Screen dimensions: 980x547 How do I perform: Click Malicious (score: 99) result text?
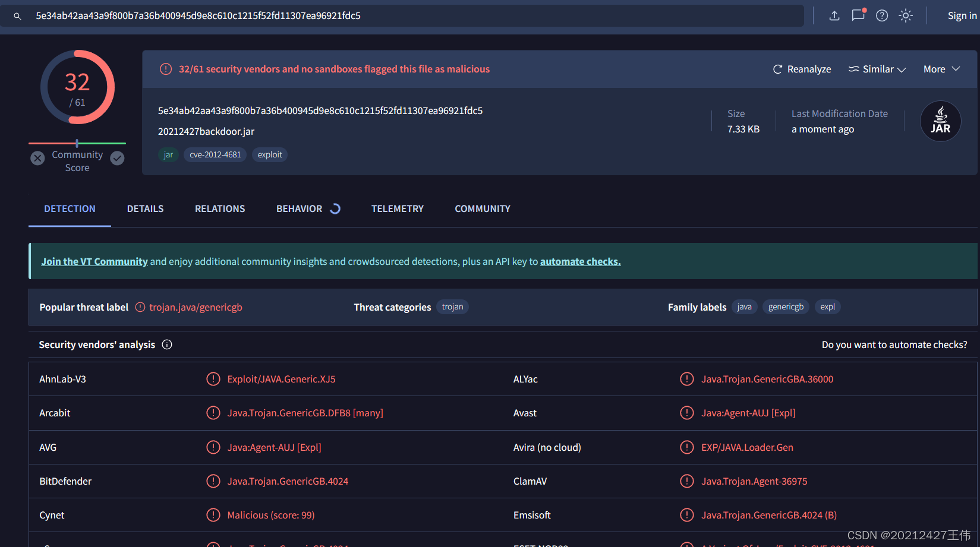click(x=271, y=515)
